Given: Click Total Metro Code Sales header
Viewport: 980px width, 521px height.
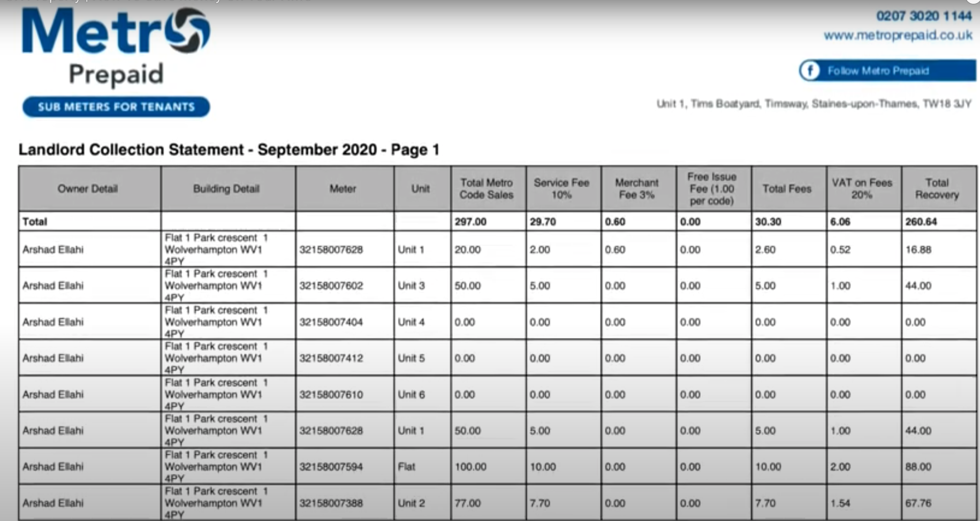Looking at the screenshot, I should 488,189.
